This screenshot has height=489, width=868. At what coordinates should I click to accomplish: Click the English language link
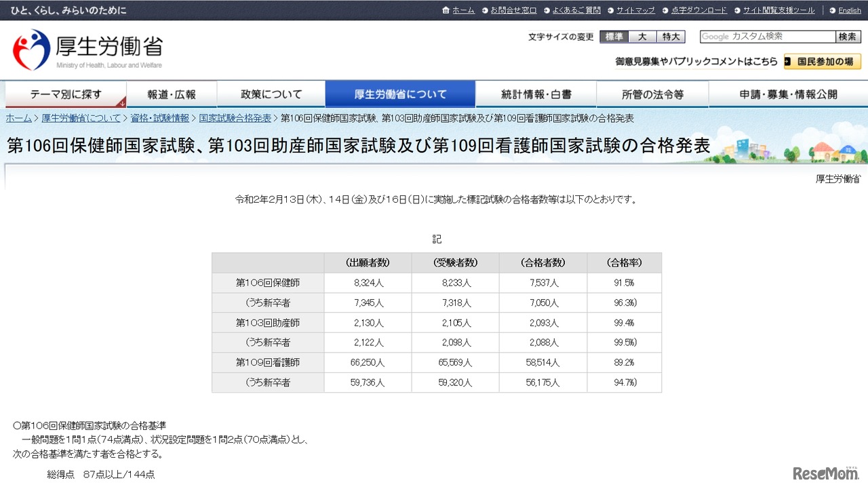pyautogui.click(x=849, y=10)
